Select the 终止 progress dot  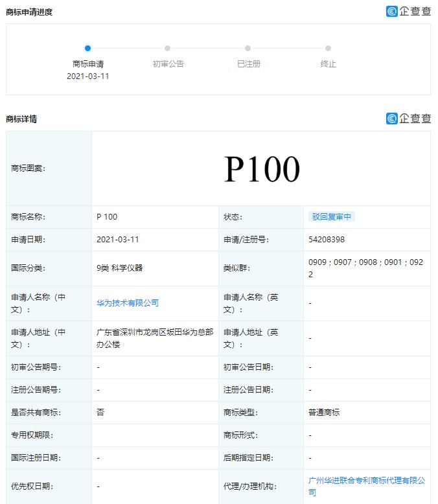point(328,48)
